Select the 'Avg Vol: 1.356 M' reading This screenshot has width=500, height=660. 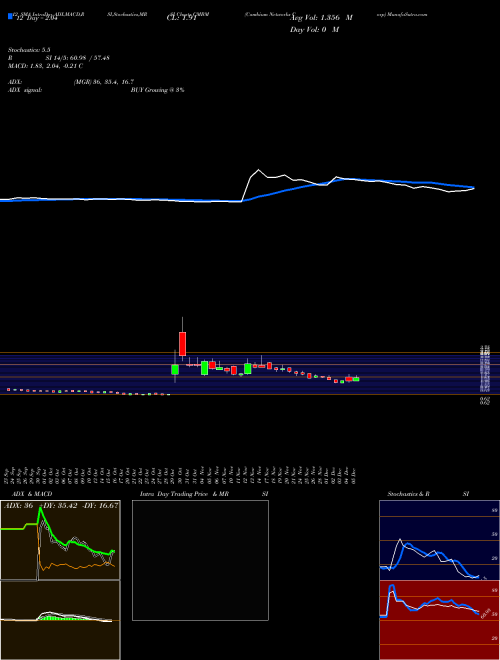(x=321, y=18)
